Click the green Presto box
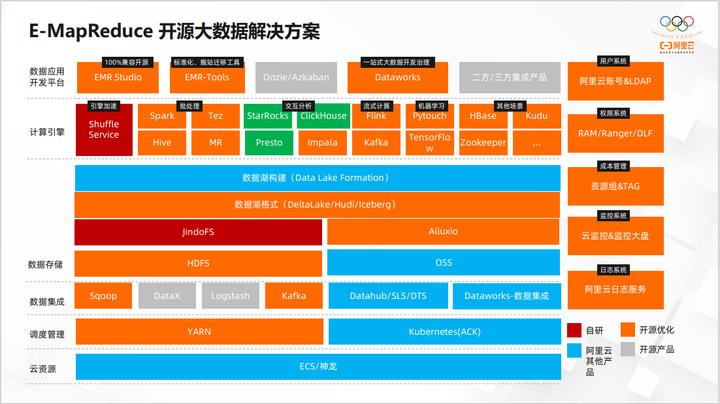The image size is (720, 404). click(x=269, y=143)
